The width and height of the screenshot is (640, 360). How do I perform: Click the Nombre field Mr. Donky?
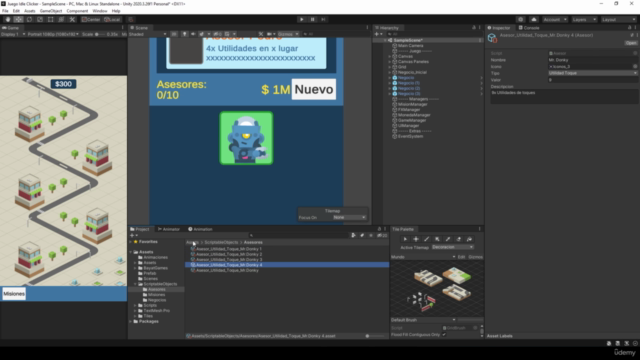coord(593,60)
